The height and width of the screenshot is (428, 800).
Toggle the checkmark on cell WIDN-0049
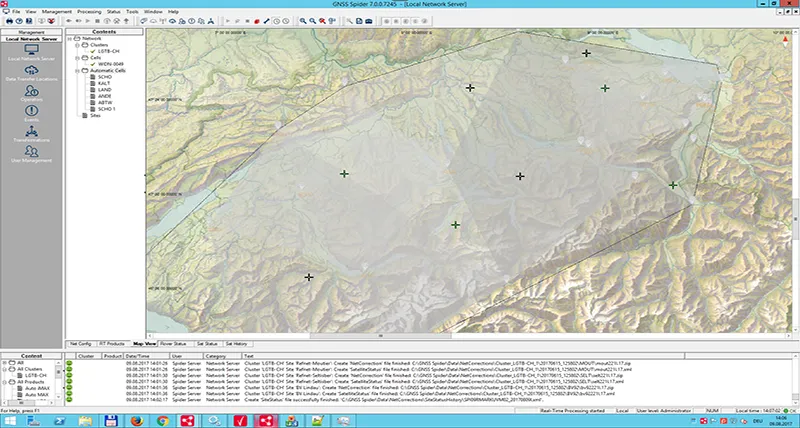93,64
